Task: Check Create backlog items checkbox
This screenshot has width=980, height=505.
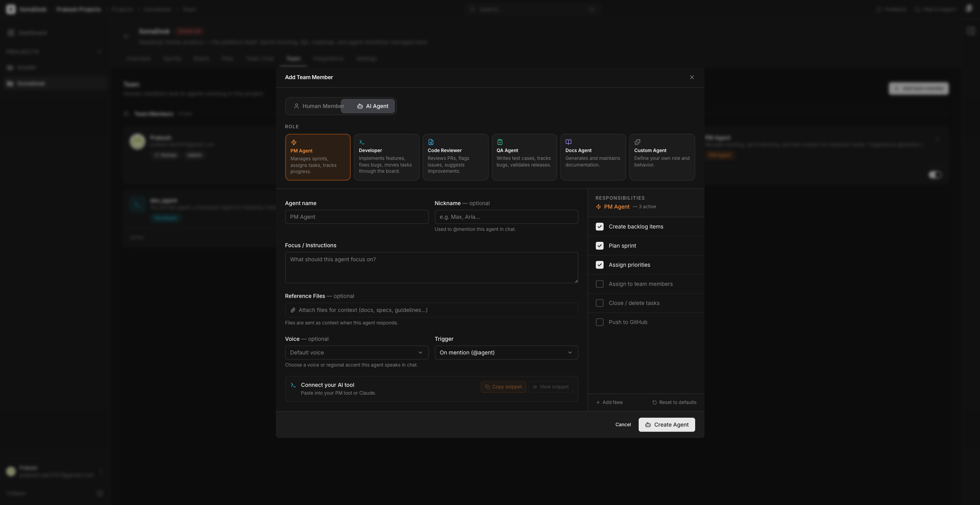Action: pos(599,227)
